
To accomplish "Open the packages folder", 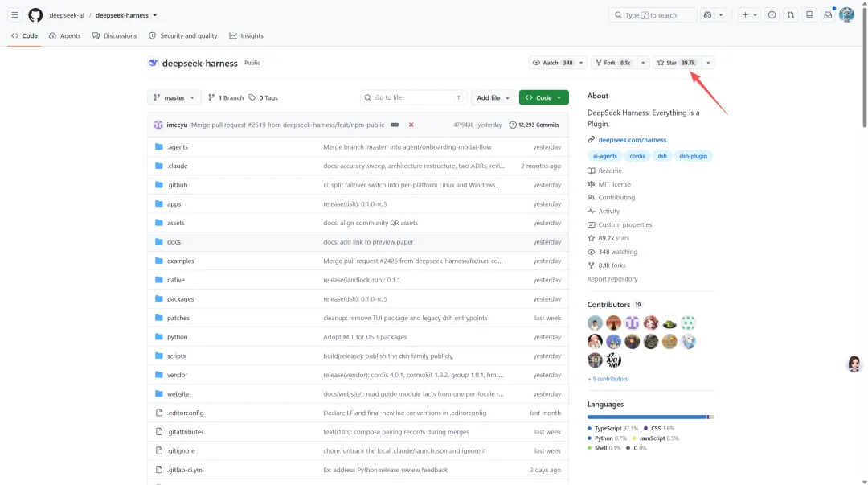I will click(x=181, y=298).
